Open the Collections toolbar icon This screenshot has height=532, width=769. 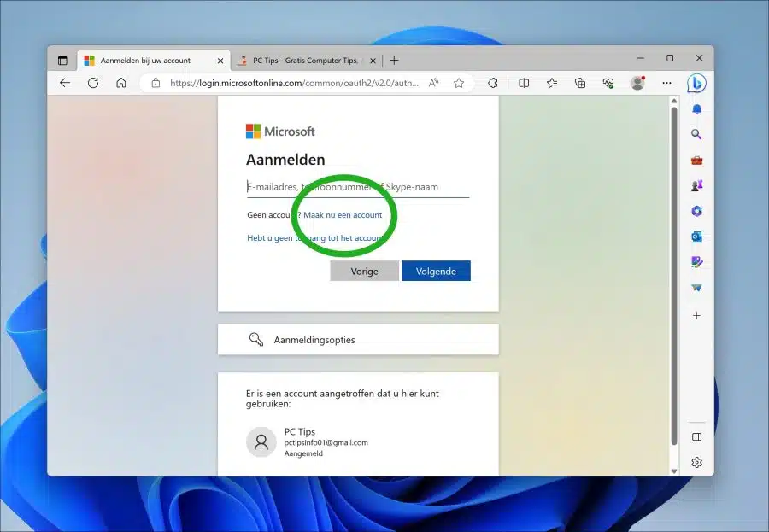point(580,84)
